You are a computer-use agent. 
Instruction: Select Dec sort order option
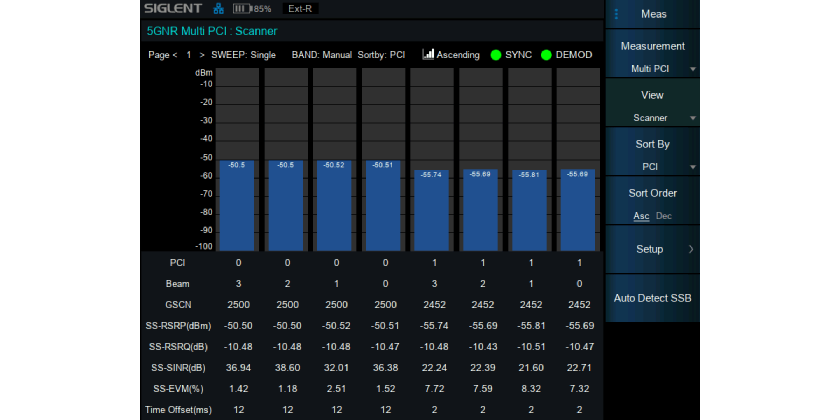pos(664,216)
